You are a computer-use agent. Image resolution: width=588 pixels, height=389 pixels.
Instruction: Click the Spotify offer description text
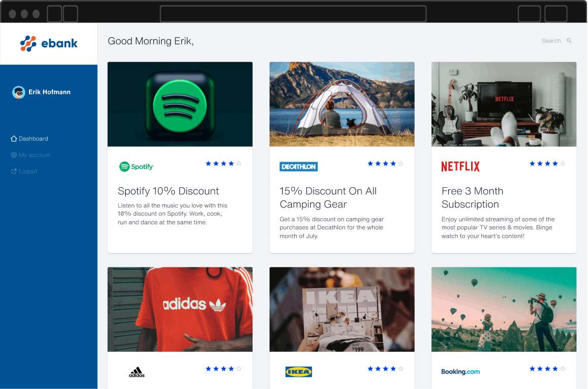tap(172, 214)
